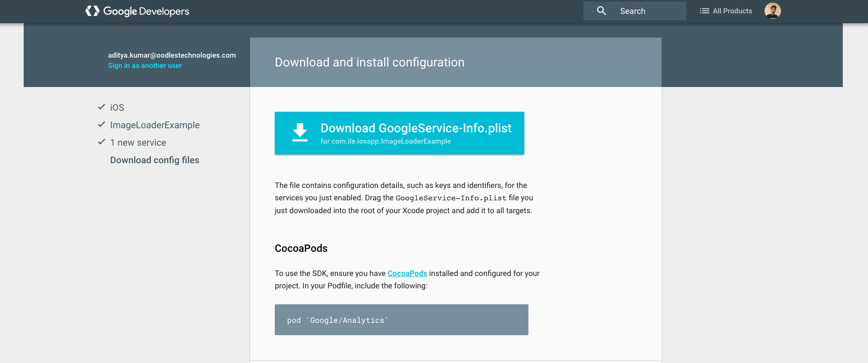Click the com.ile.iosapp.ImageLoaderExample subtitle text
The width and height of the screenshot is (868, 363).
[x=391, y=141]
